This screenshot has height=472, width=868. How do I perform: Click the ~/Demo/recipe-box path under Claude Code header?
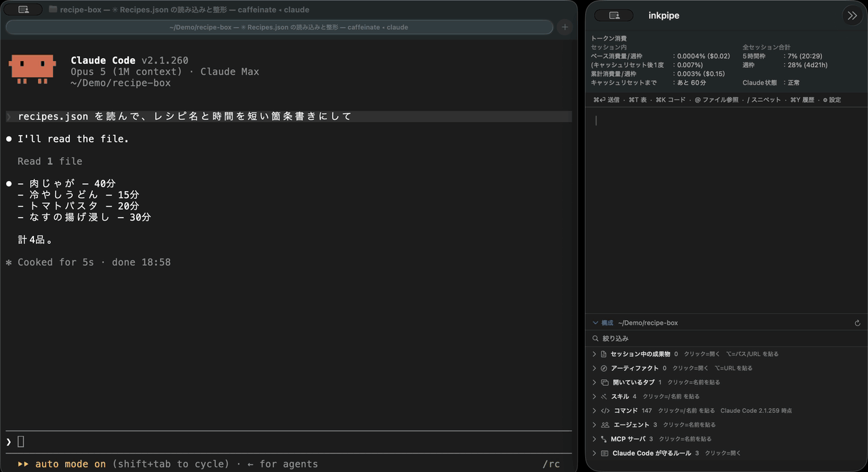[121, 83]
